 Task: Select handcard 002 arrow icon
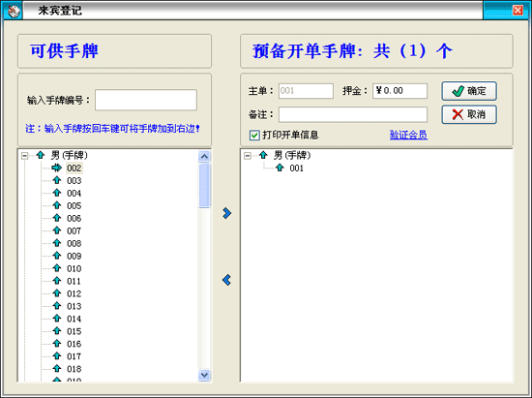tap(57, 168)
